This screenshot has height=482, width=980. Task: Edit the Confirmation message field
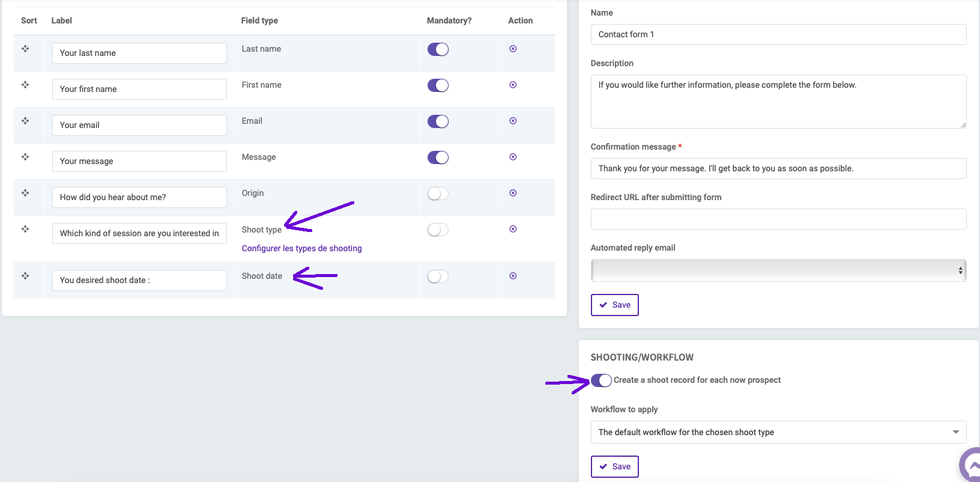pyautogui.click(x=778, y=168)
